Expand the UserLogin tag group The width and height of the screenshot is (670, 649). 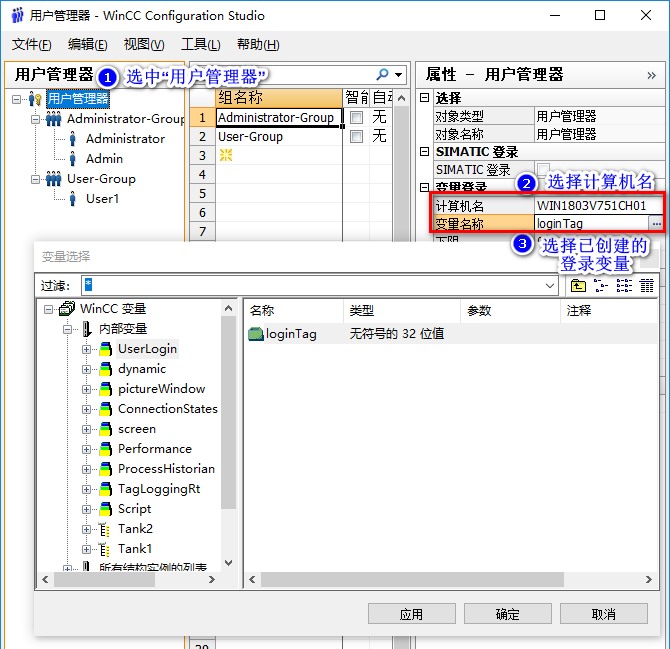(x=86, y=349)
